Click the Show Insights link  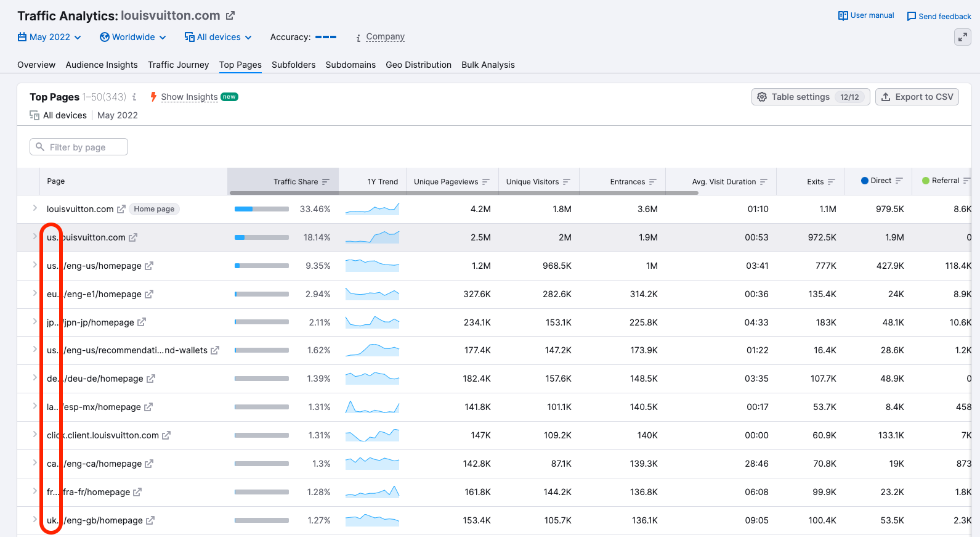point(189,97)
